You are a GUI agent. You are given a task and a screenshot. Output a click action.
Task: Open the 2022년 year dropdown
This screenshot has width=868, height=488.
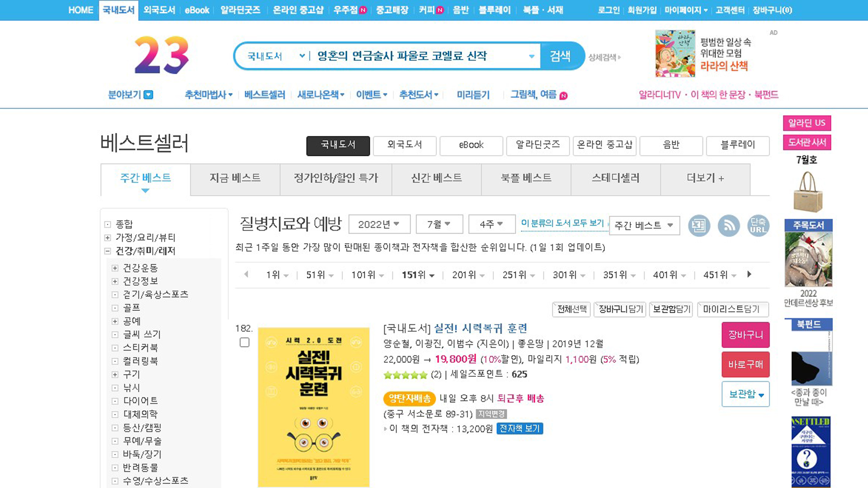click(379, 224)
